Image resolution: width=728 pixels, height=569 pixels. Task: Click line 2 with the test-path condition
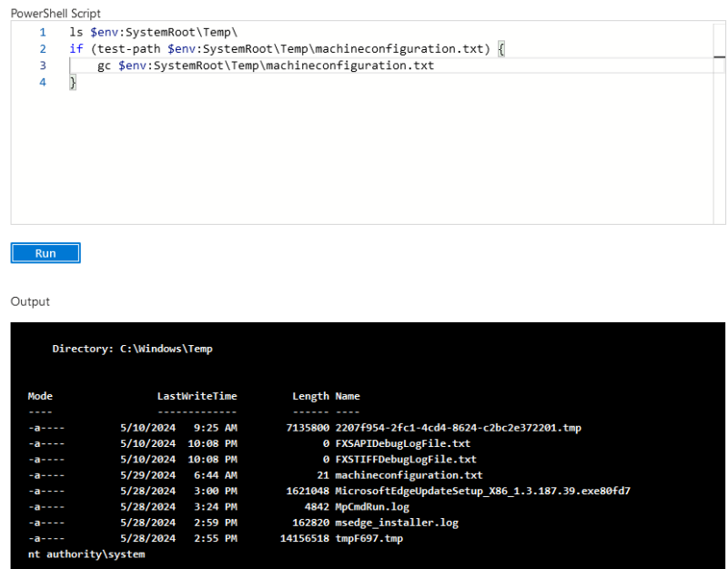click(x=287, y=49)
